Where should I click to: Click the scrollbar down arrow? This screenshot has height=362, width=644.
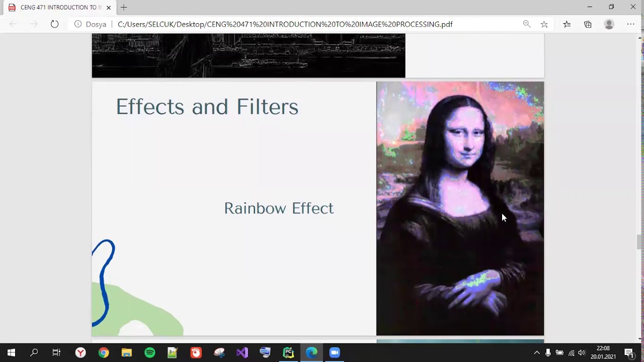639,339
